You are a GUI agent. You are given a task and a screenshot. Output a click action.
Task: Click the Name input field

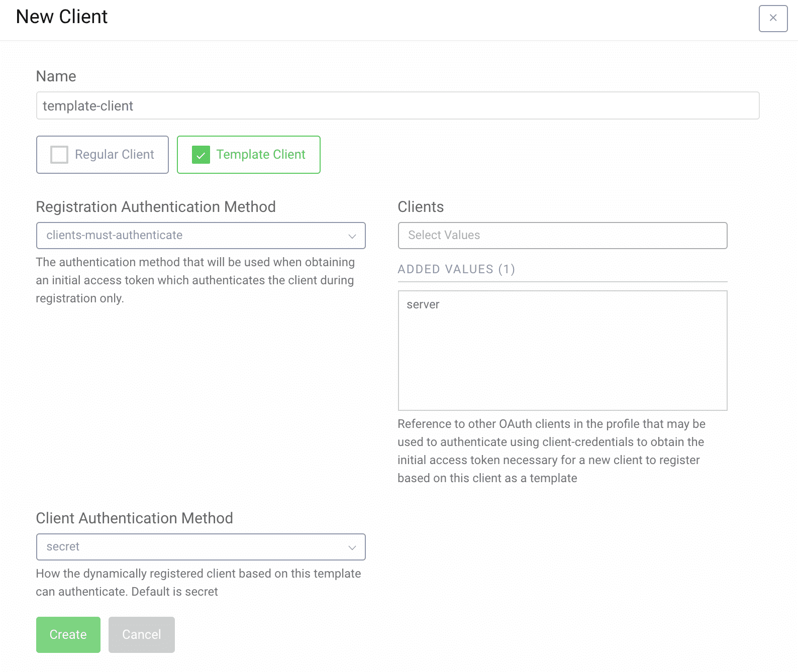pyautogui.click(x=397, y=105)
